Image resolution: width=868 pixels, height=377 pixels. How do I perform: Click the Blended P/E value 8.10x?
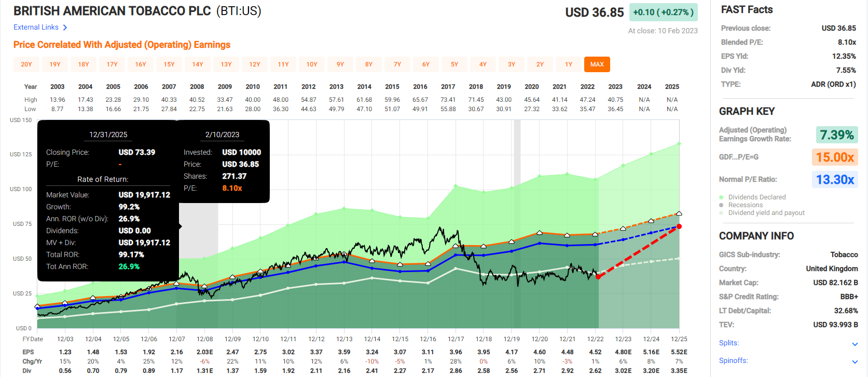[x=847, y=42]
